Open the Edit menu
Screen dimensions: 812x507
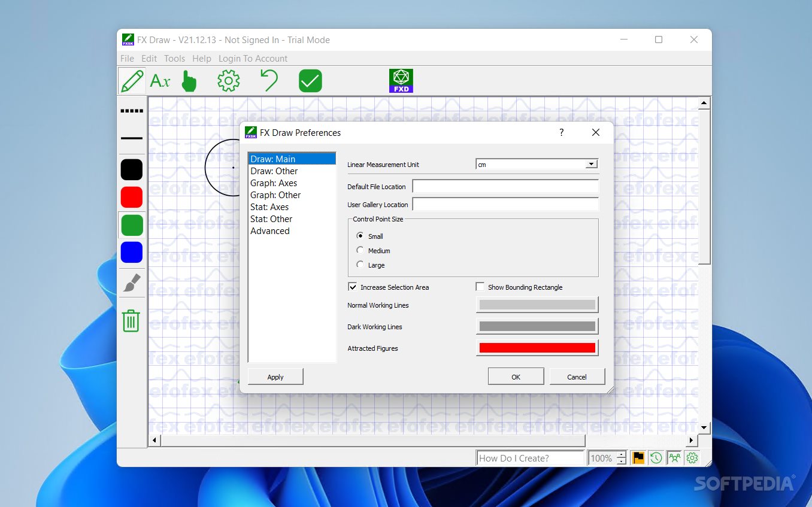pos(149,58)
